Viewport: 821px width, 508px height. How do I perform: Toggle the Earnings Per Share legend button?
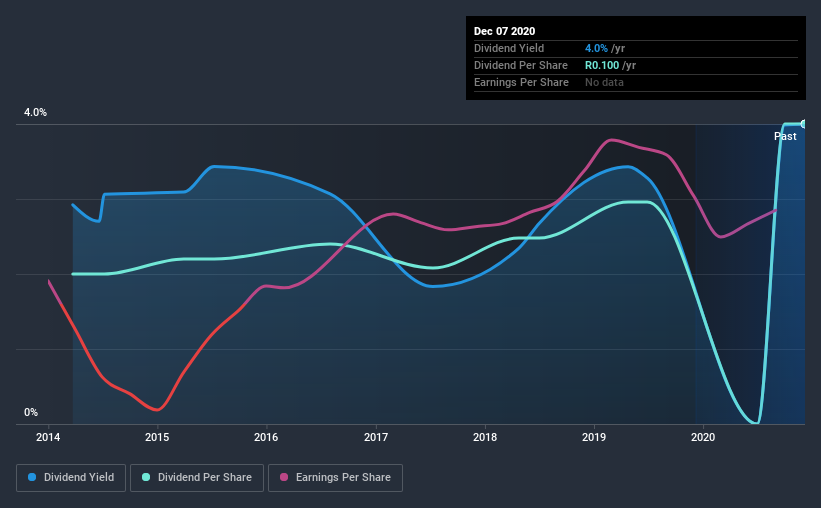click(335, 478)
